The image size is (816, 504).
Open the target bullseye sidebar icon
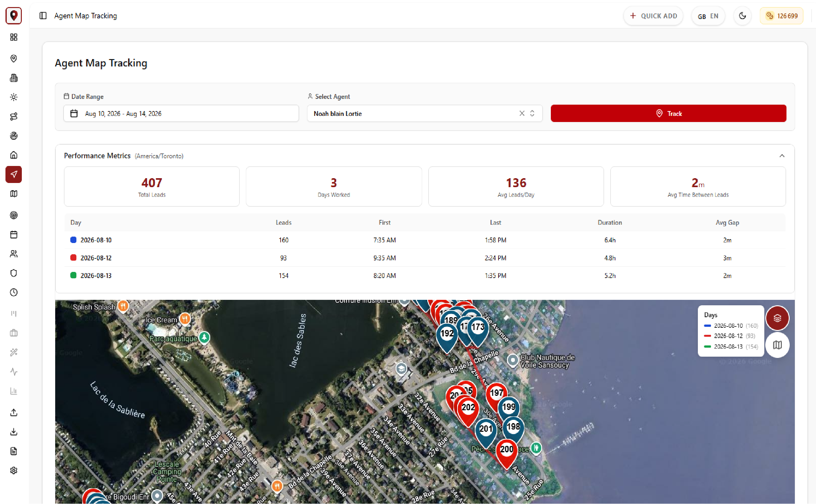pyautogui.click(x=14, y=215)
